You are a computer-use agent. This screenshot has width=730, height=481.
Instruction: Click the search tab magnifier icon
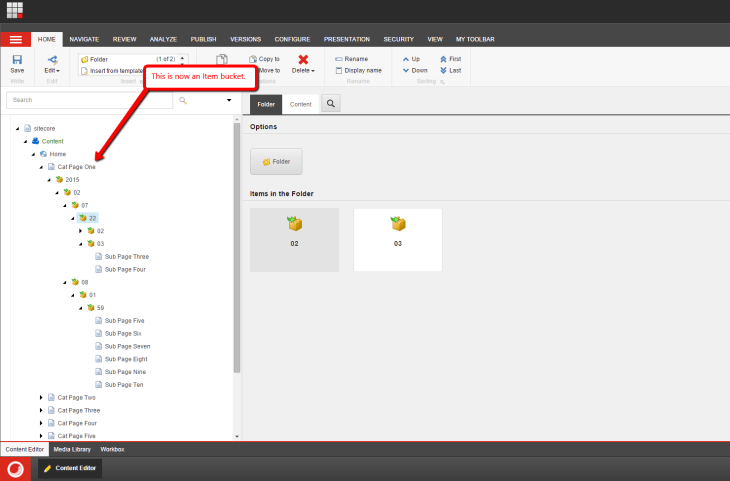pos(331,103)
